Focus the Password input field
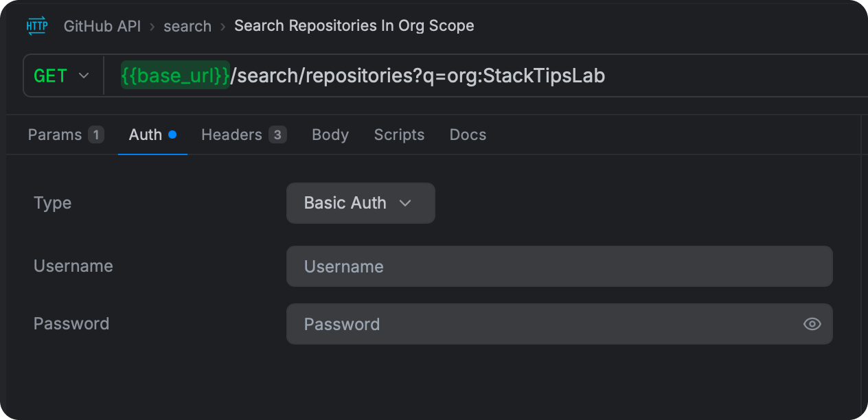868x420 pixels. [x=560, y=324]
